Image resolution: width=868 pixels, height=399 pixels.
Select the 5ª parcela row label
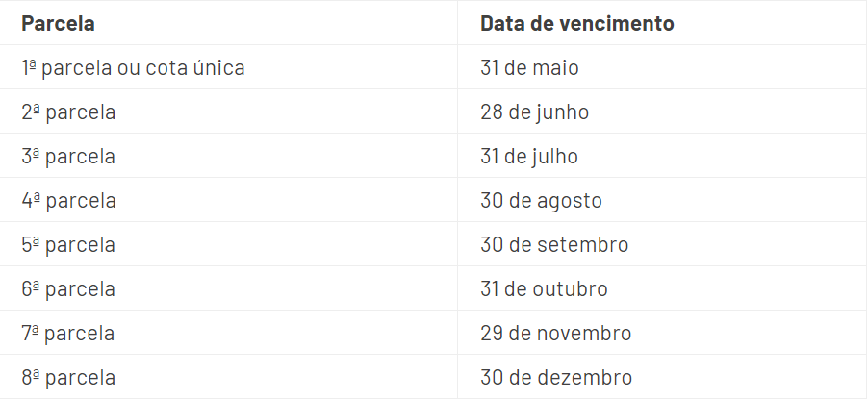(x=68, y=244)
